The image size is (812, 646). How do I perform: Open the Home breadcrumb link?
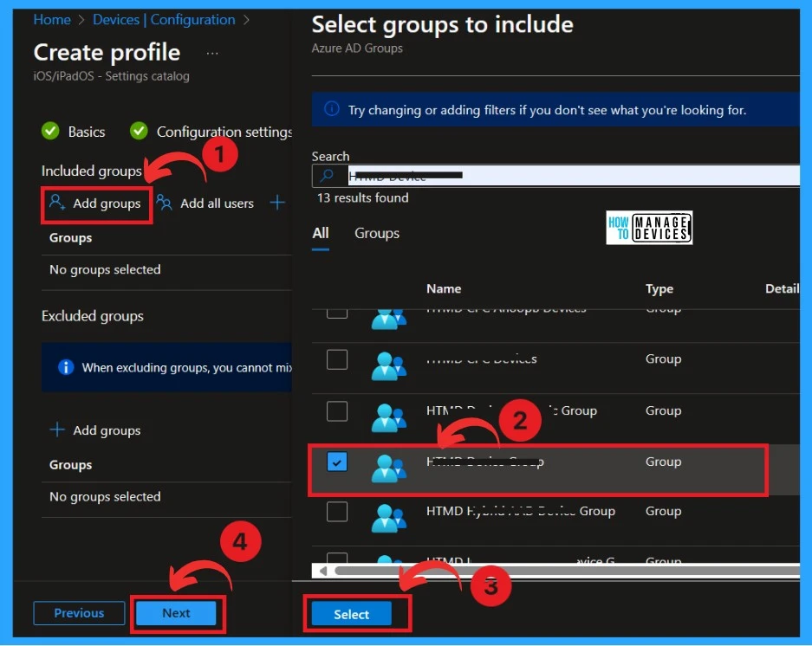[52, 20]
